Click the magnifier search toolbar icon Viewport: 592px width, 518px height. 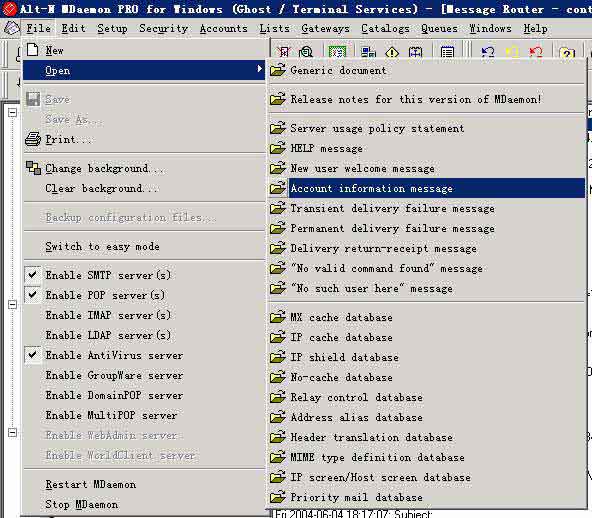click(x=306, y=52)
